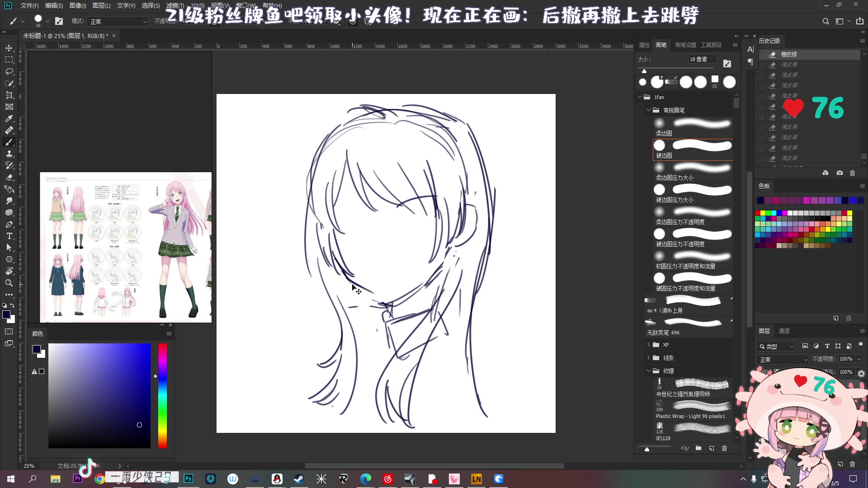Launch Premiere Pro from the taskbar

click(x=78, y=479)
